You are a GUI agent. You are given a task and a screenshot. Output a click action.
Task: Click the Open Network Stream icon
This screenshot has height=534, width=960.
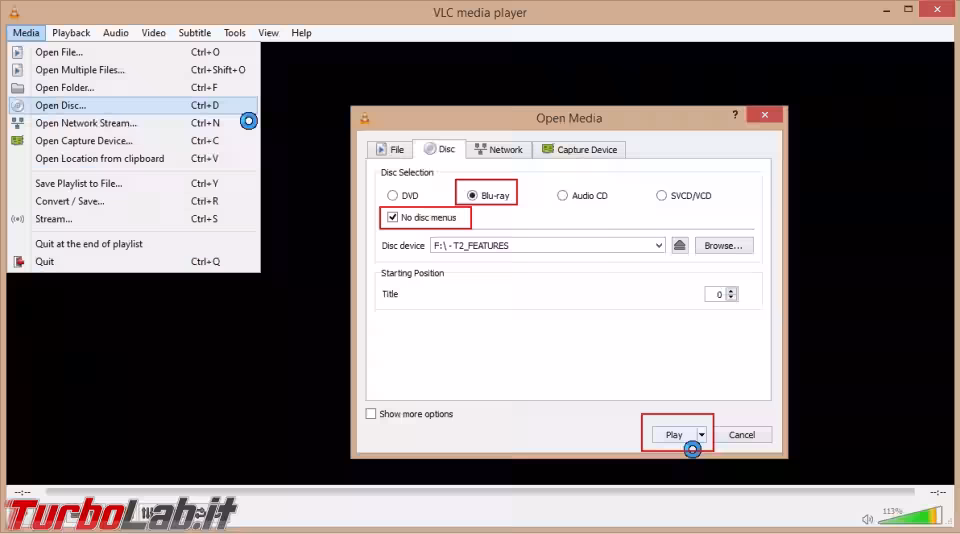click(18, 123)
